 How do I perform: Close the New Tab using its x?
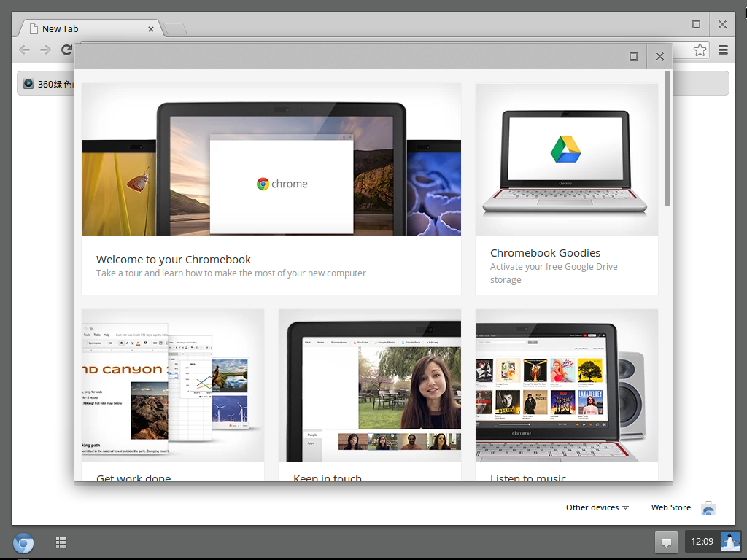click(x=151, y=29)
